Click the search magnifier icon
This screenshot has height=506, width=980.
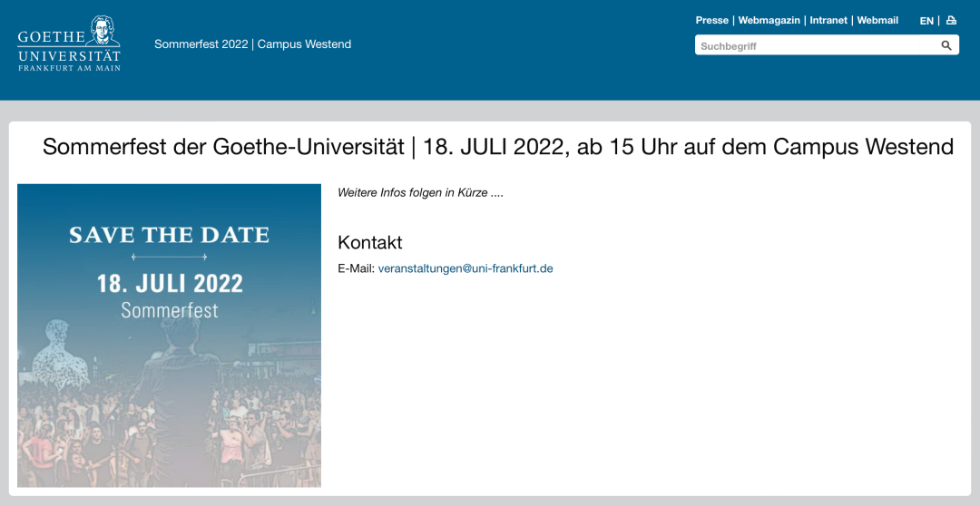(x=946, y=45)
